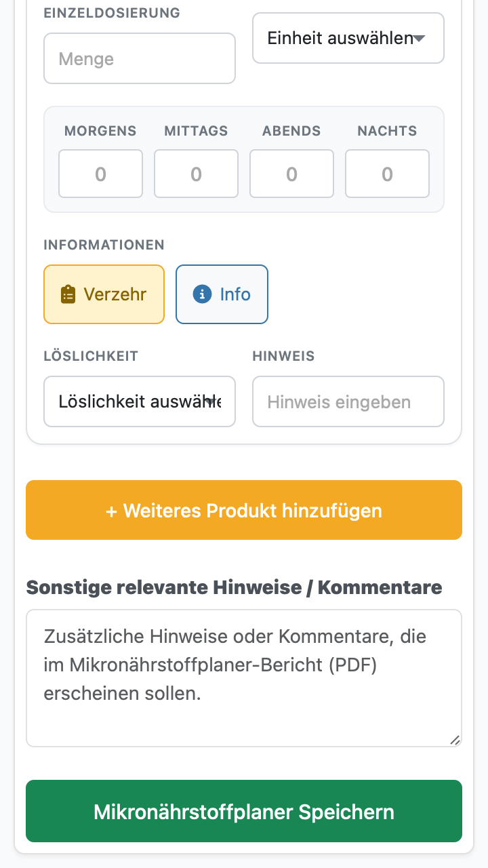Click the Einheit auswählen dropdown arrow

click(x=419, y=39)
